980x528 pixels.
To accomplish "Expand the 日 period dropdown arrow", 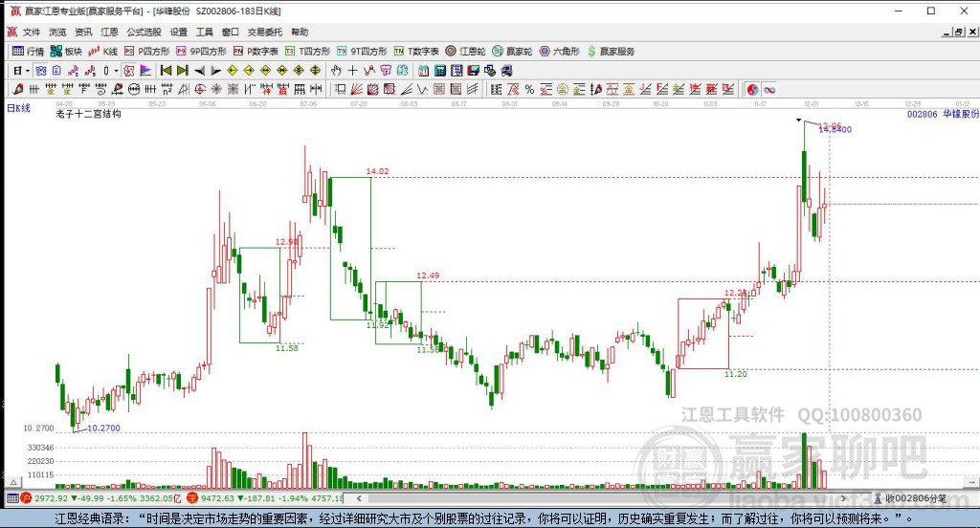I will coord(28,71).
